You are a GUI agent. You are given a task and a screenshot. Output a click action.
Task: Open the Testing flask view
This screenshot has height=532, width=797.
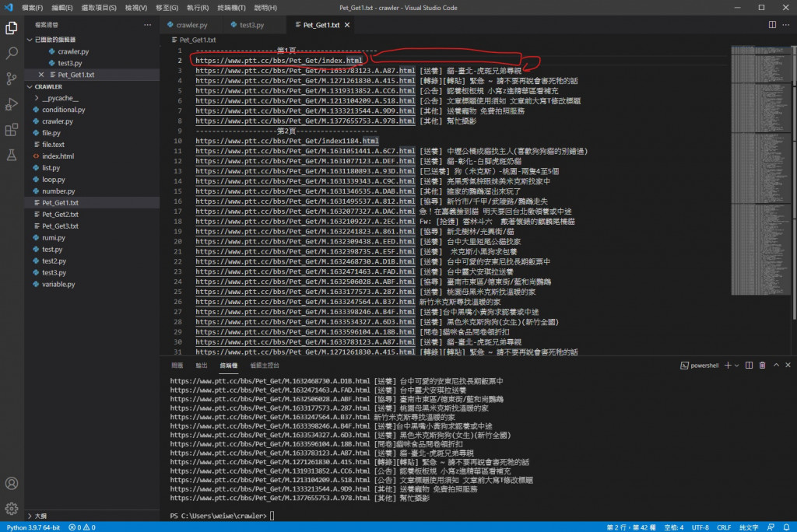(11, 155)
